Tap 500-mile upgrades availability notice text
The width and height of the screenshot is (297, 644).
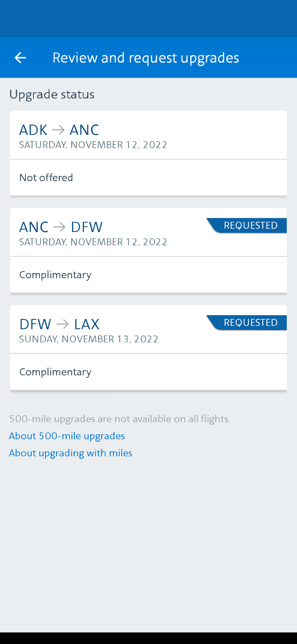120,419
